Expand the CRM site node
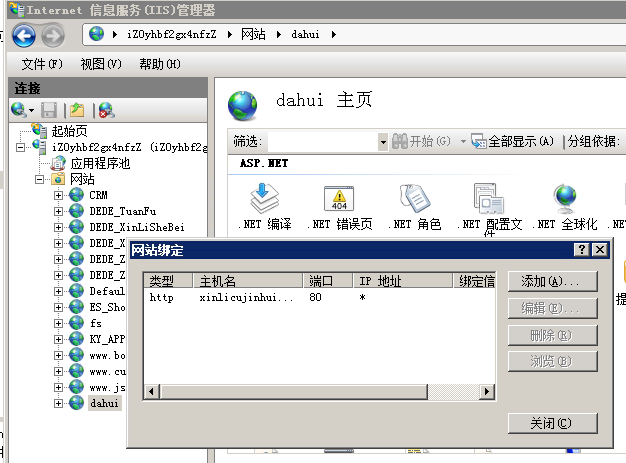Image resolution: width=626 pixels, height=463 pixels. pos(58,195)
